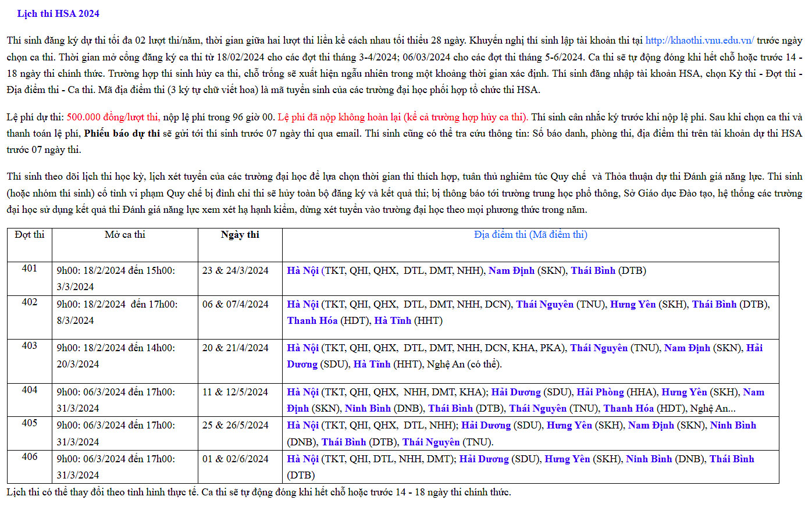Open 'Hưng Yên' link in round 406
This screenshot has height=507, width=812.
[567, 459]
